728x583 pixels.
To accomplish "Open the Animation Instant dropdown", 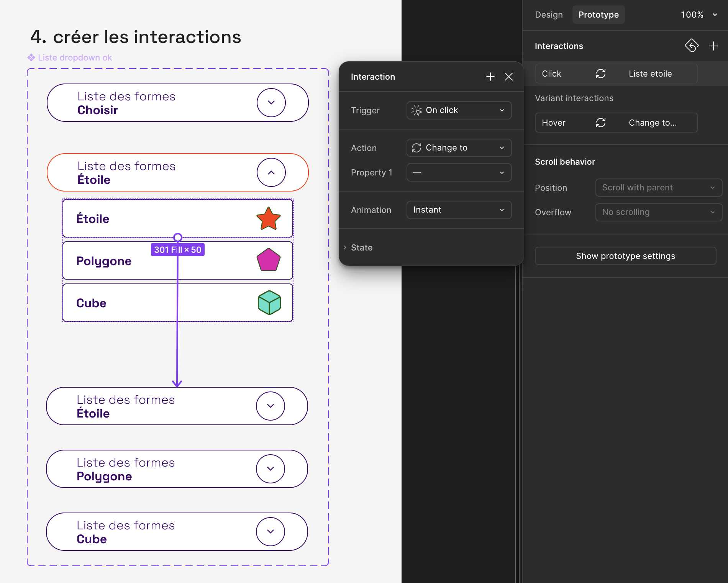I will coord(459,210).
